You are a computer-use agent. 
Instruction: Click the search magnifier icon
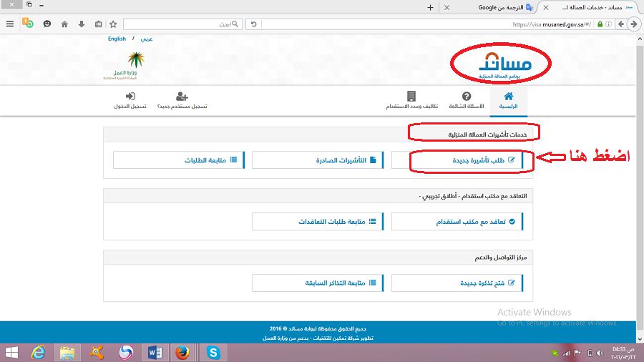tap(235, 24)
